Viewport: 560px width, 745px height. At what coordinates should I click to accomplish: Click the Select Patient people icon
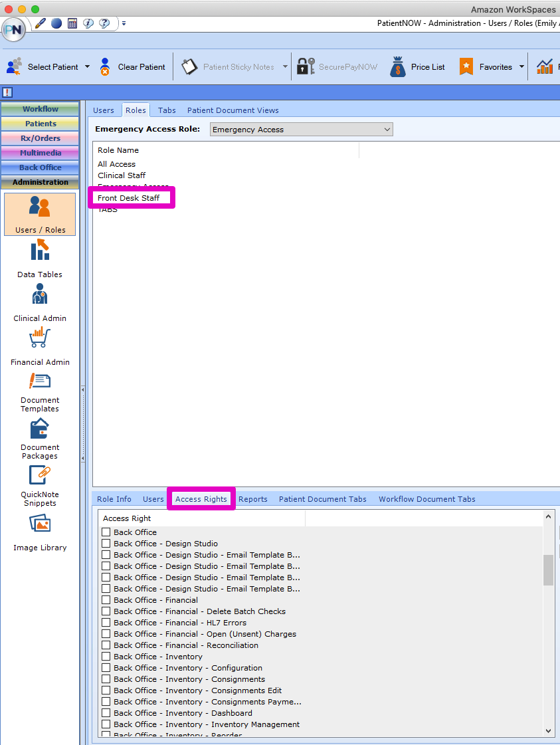pyautogui.click(x=14, y=66)
